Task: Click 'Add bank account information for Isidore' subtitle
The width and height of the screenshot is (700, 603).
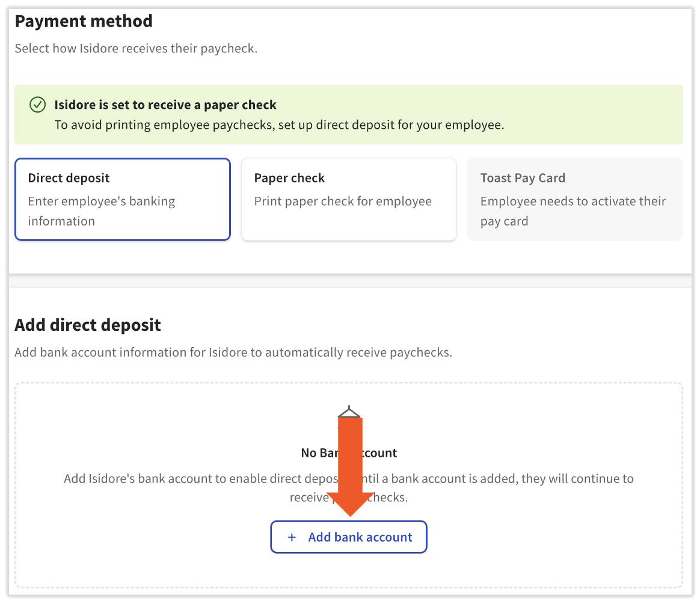Action: point(233,353)
